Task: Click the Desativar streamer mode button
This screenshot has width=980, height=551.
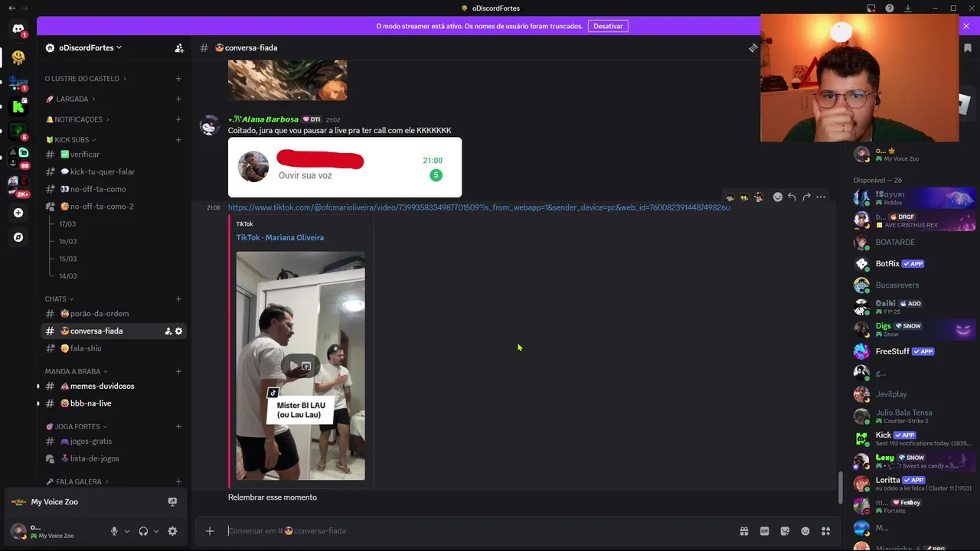Action: point(608,26)
